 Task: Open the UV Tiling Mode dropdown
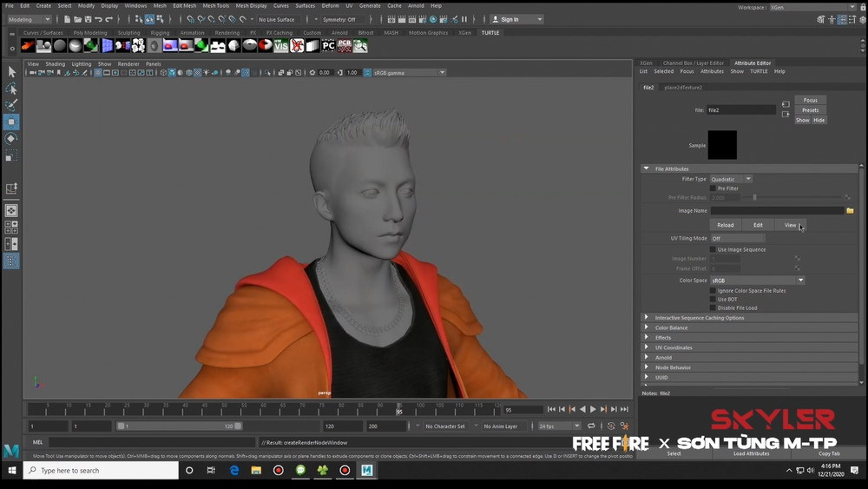[737, 238]
